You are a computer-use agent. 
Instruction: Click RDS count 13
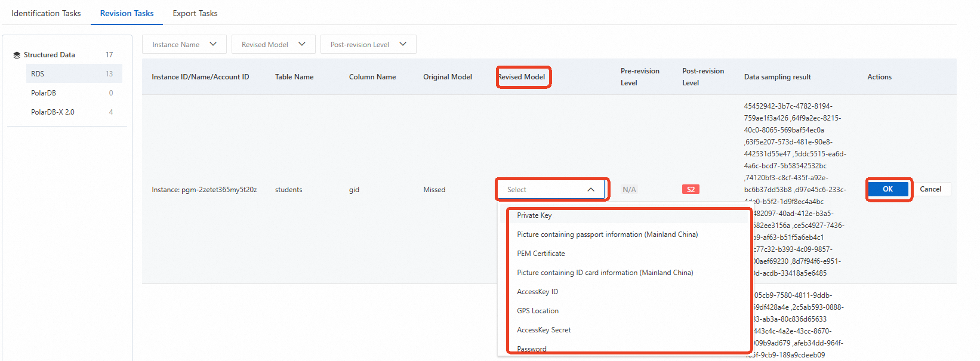tap(109, 74)
